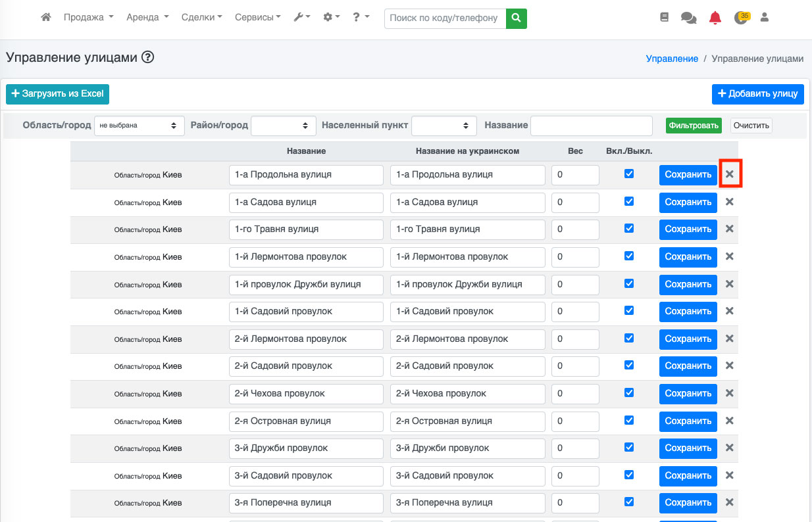
Task: Click the green search magnifier button
Action: pos(517,18)
